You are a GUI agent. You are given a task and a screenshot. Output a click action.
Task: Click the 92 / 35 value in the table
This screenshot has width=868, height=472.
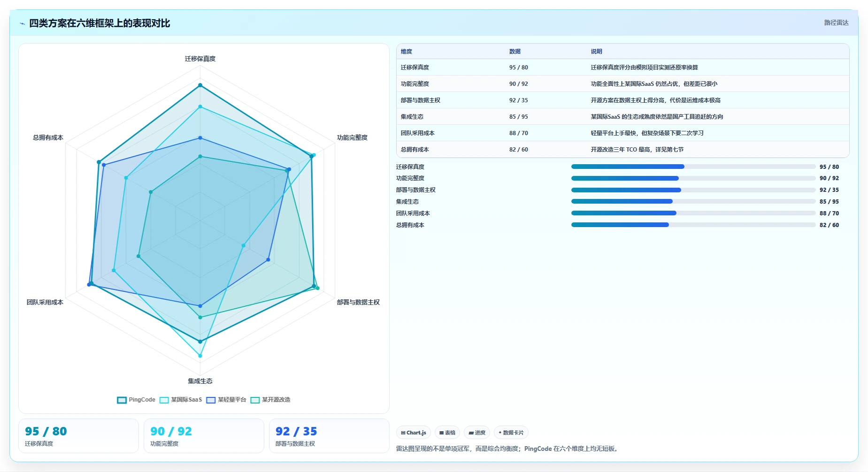(x=519, y=100)
